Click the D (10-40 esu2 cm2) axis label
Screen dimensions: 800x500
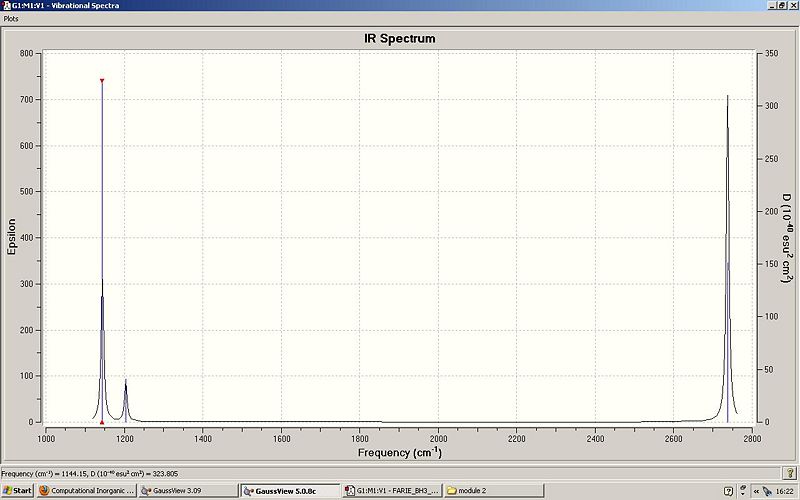[787, 238]
